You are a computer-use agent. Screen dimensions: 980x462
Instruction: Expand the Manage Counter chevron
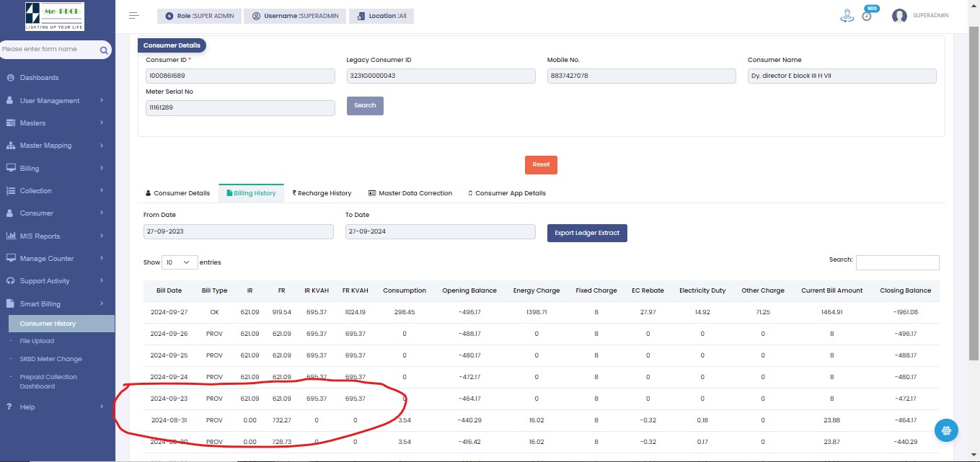[102, 258]
